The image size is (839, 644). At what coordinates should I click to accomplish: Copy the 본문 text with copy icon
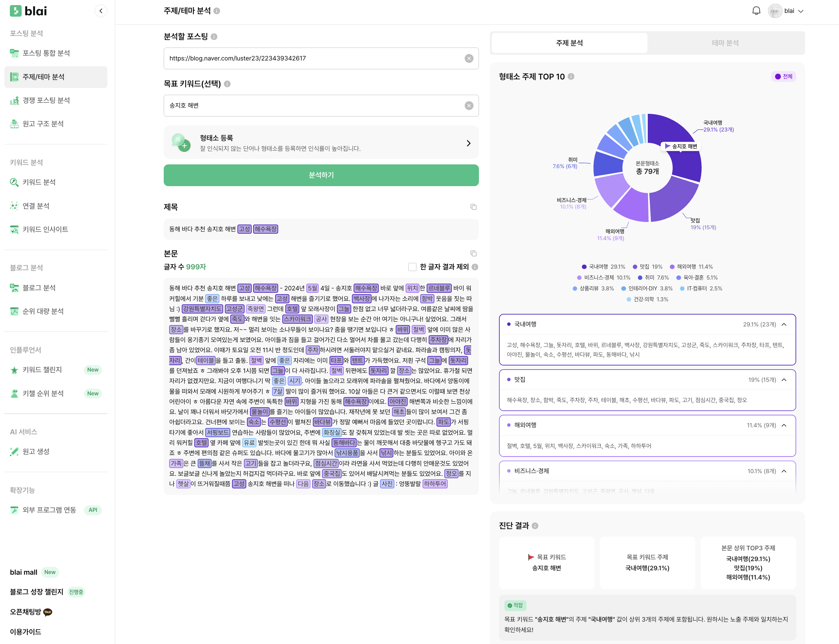[474, 253]
